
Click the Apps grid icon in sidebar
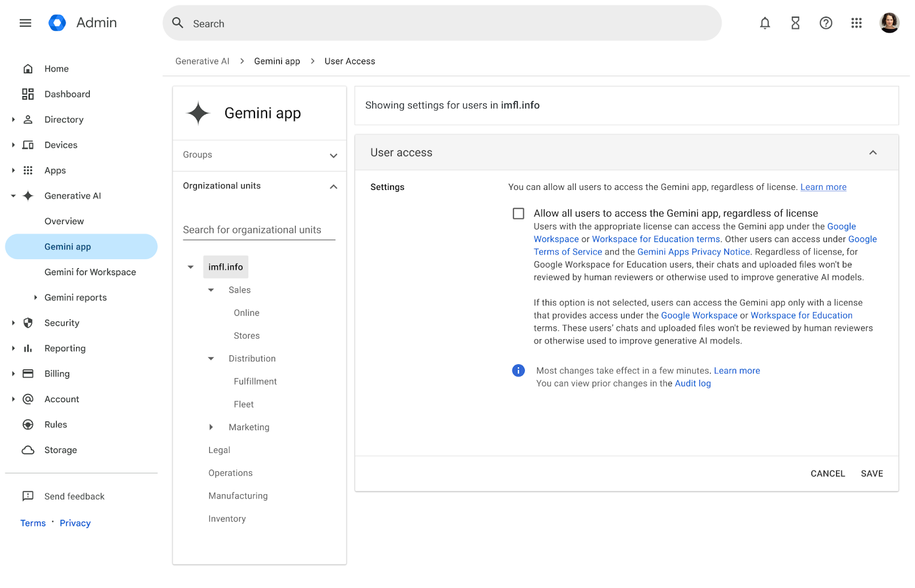click(27, 170)
